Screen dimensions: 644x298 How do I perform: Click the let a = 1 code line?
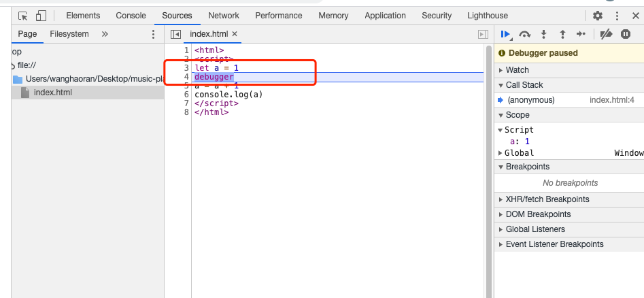[216, 68]
